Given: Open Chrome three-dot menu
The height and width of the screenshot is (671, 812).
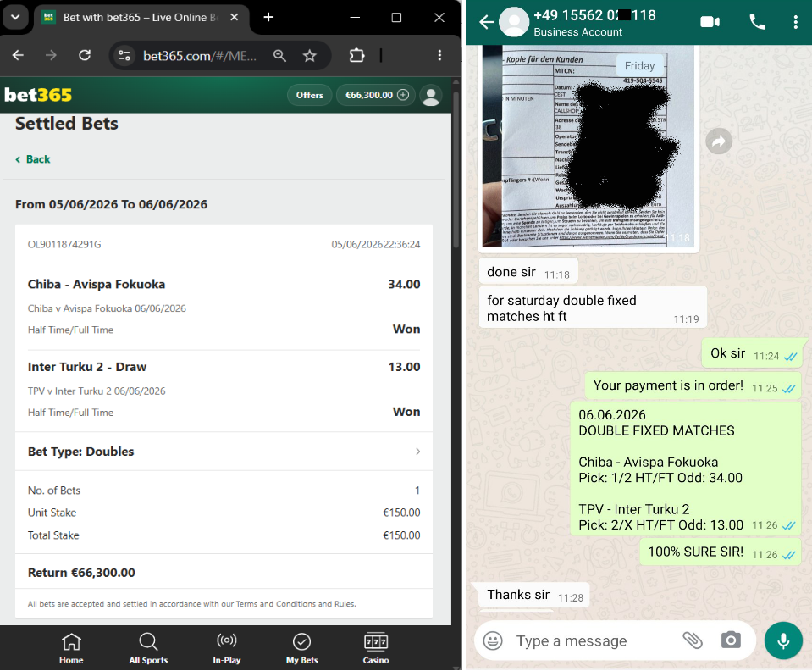Looking at the screenshot, I should click(x=439, y=55).
